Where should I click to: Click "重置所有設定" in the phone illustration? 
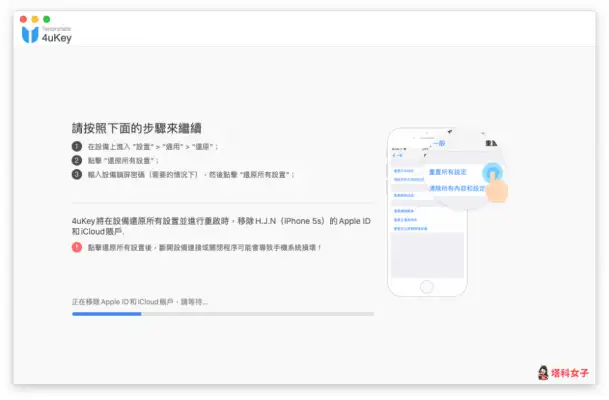[447, 172]
